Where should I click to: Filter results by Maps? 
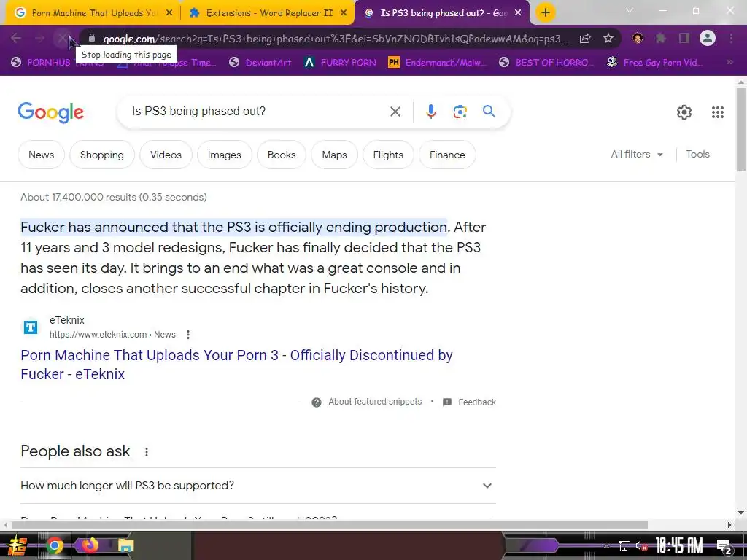pyautogui.click(x=334, y=155)
